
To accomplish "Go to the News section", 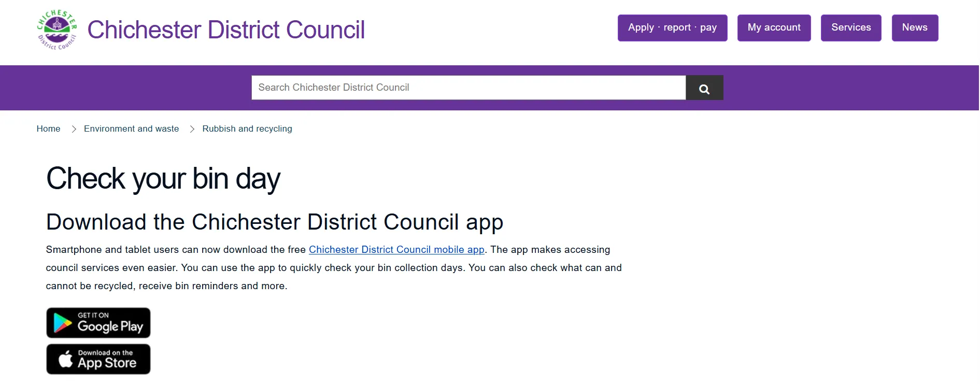I will coord(915,27).
